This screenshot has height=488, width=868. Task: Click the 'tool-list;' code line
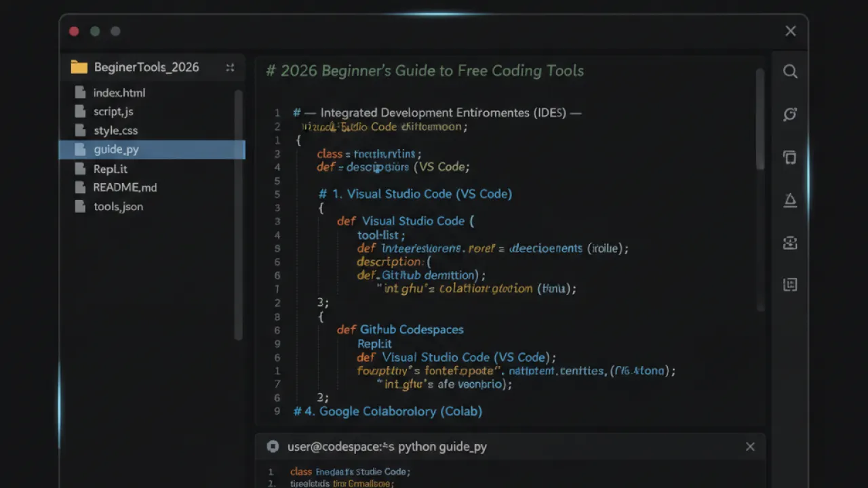coord(381,235)
